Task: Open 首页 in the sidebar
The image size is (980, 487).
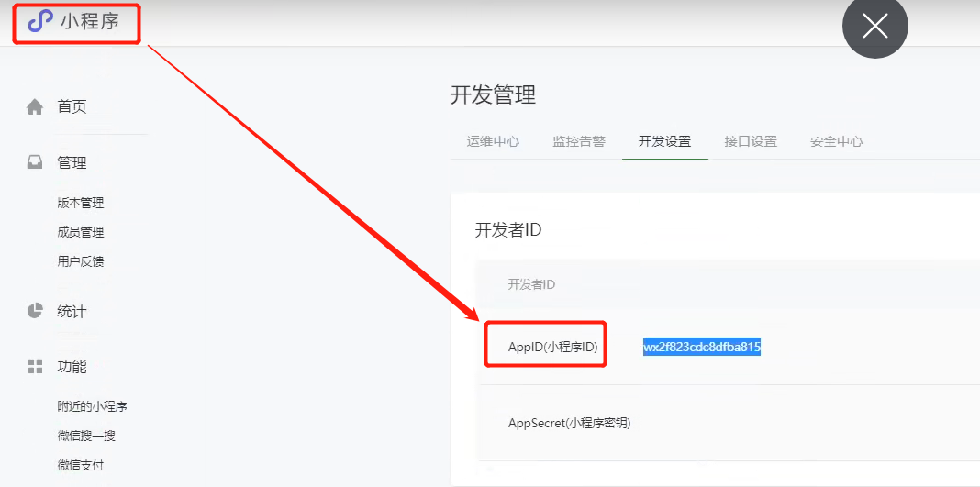Action: tap(72, 106)
